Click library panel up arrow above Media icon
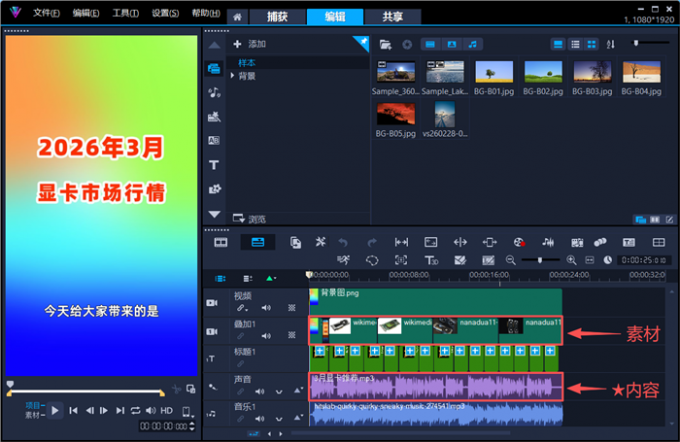 [x=214, y=45]
